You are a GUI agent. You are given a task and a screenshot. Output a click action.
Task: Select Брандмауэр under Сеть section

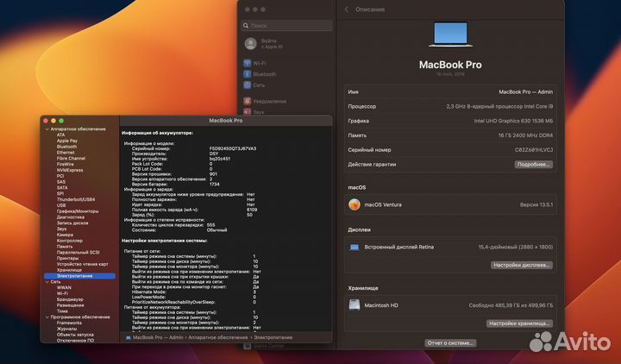70,299
